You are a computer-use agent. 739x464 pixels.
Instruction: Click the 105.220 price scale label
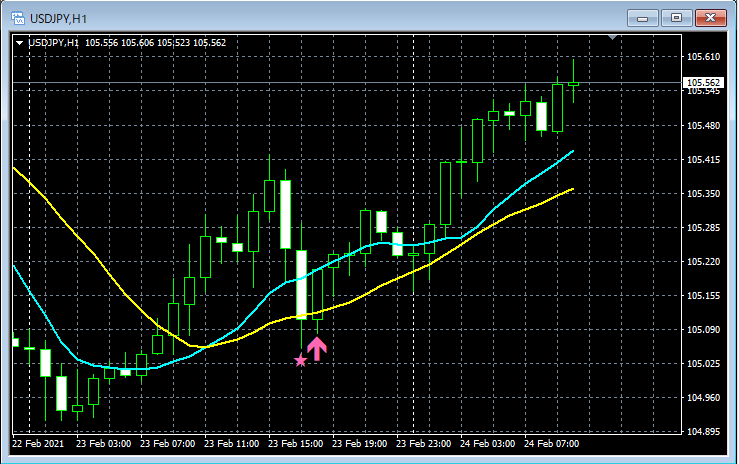coord(704,262)
